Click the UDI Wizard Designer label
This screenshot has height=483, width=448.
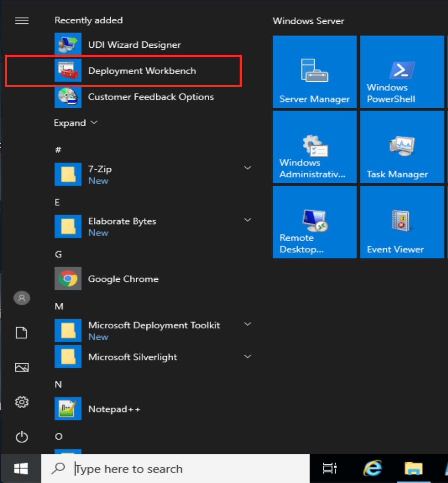coord(135,45)
